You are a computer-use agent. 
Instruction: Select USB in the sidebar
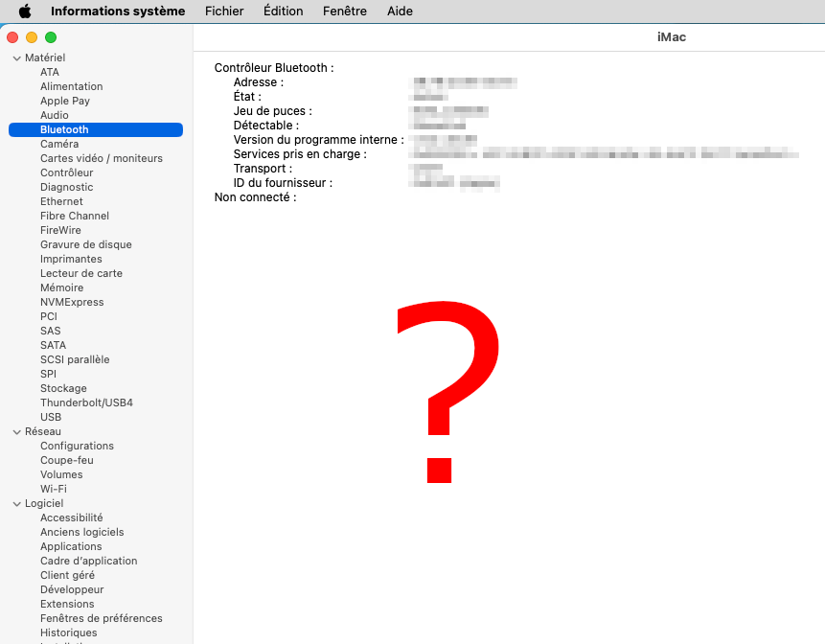pyautogui.click(x=51, y=417)
